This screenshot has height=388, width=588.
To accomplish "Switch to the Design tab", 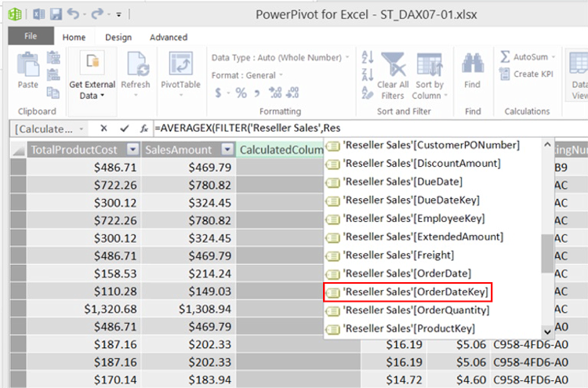I will coord(118,37).
